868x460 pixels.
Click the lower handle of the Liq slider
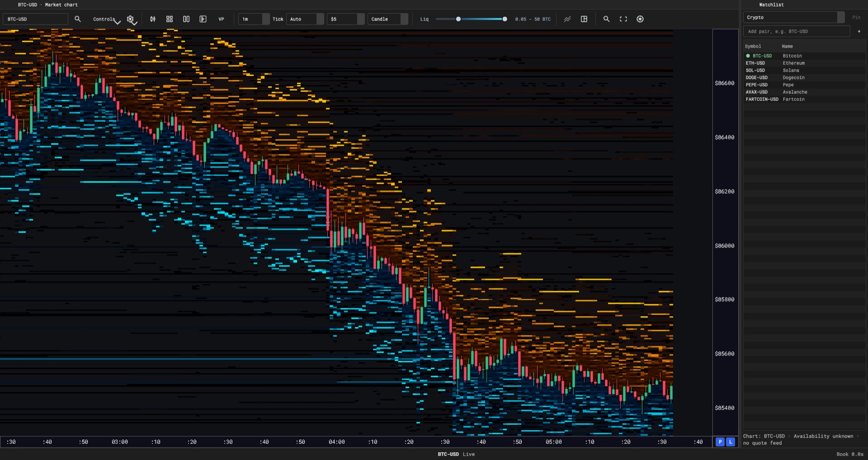click(458, 19)
